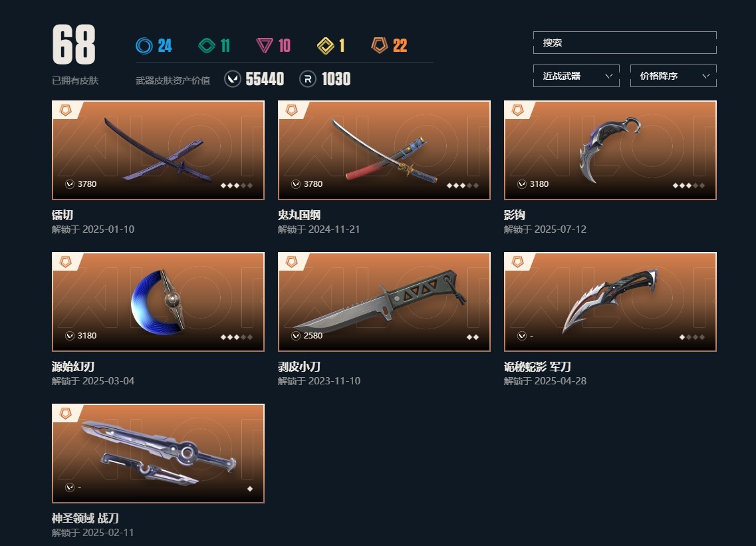The width and height of the screenshot is (756, 546).
Task: Click the blue Select tier icon showing 24
Action: (x=144, y=46)
